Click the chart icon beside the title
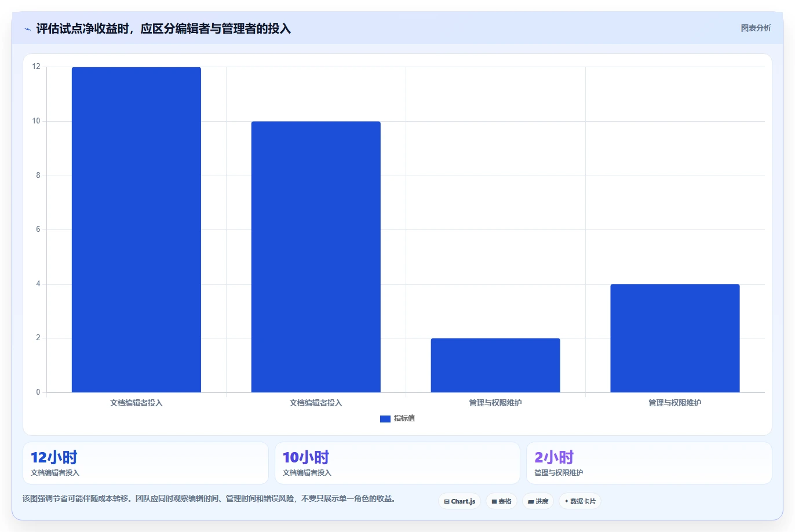The width and height of the screenshot is (795, 532). [27, 29]
